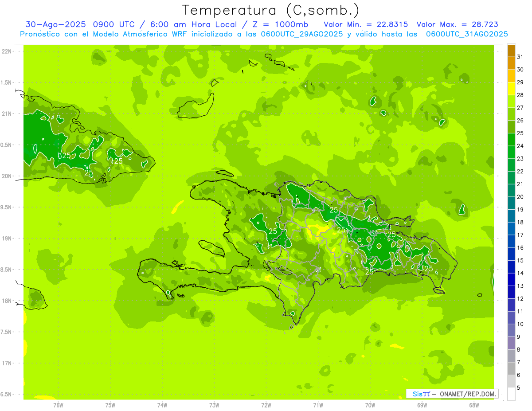Click the legend value "25" on color scale
Screen dimensions: 532x411
520,133
